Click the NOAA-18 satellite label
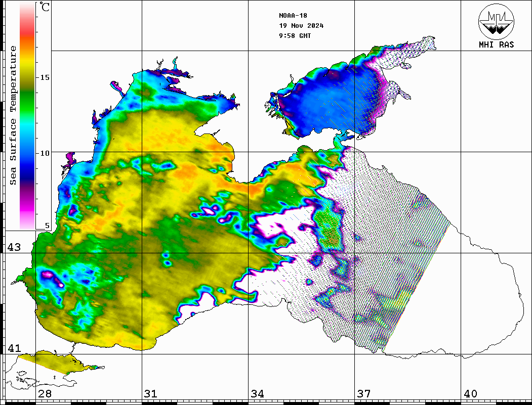 (293, 16)
